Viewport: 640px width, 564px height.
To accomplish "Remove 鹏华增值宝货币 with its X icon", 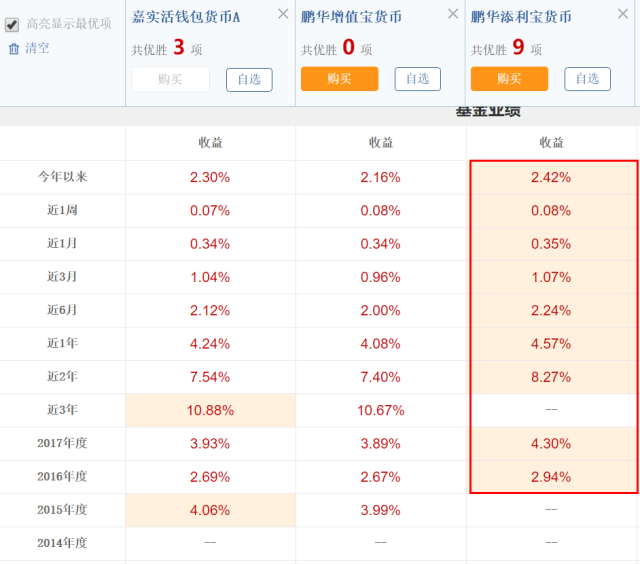I will (453, 14).
